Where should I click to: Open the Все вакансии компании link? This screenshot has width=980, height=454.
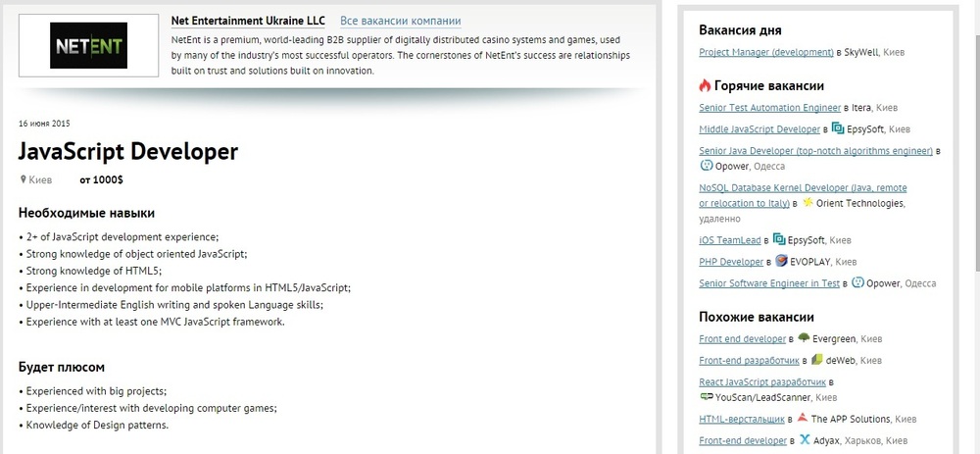[x=400, y=21]
